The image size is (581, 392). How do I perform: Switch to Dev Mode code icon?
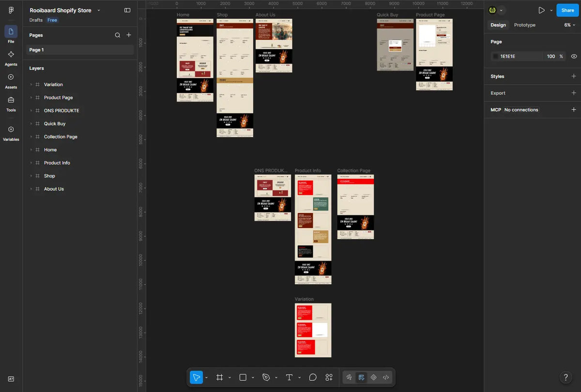(x=386, y=377)
